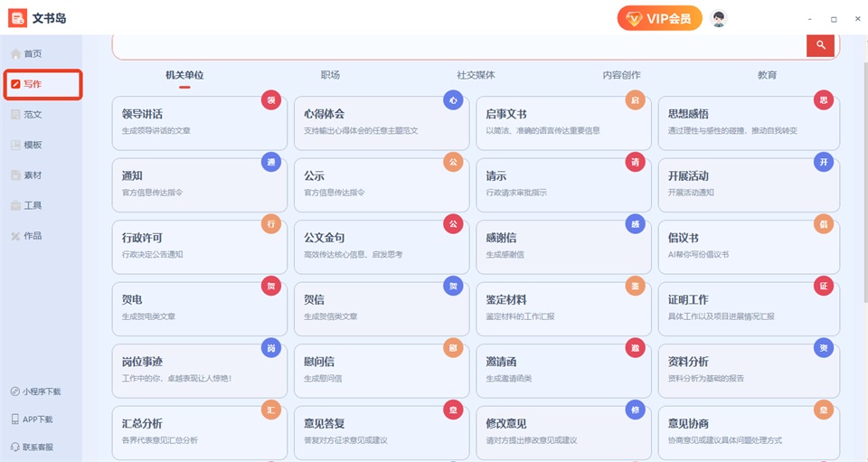868x462 pixels.
Task: Click the VIP会员 diamond badge
Action: [659, 18]
